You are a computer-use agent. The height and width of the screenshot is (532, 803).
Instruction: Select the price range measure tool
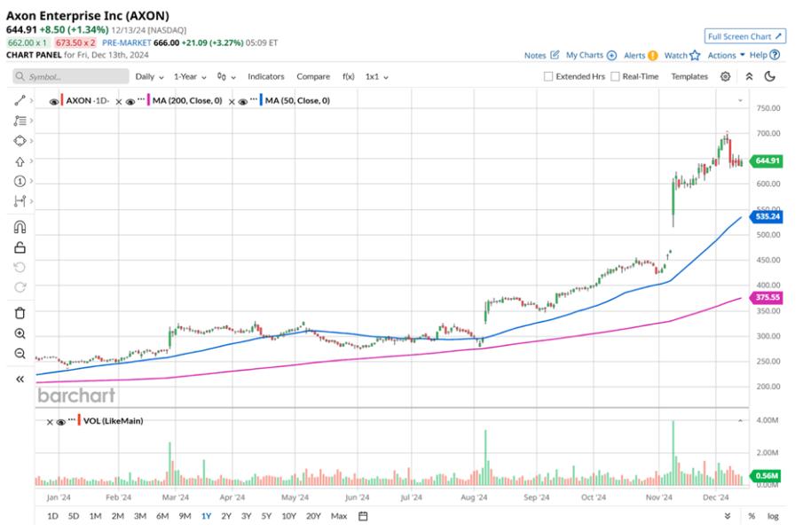20,201
